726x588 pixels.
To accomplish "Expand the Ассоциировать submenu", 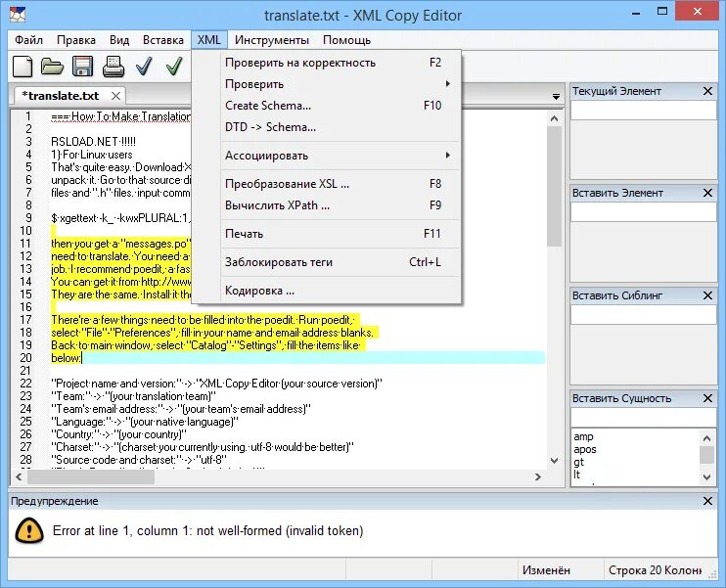I will (x=341, y=156).
